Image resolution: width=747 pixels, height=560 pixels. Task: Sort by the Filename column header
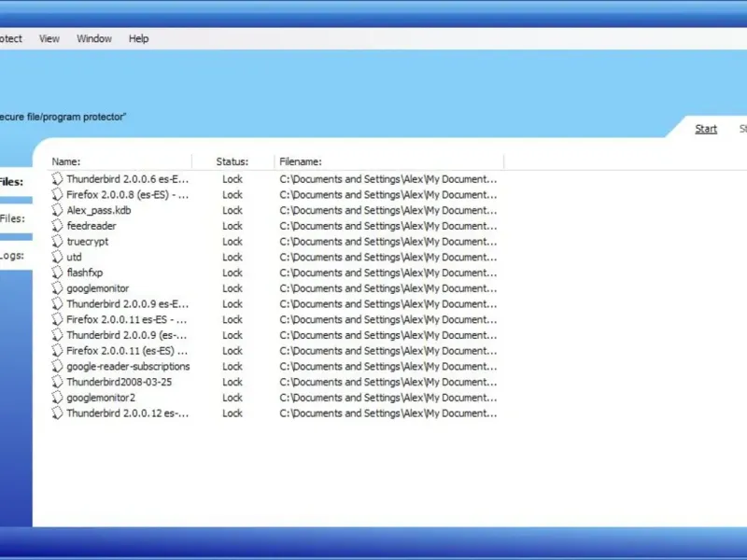pyautogui.click(x=300, y=161)
